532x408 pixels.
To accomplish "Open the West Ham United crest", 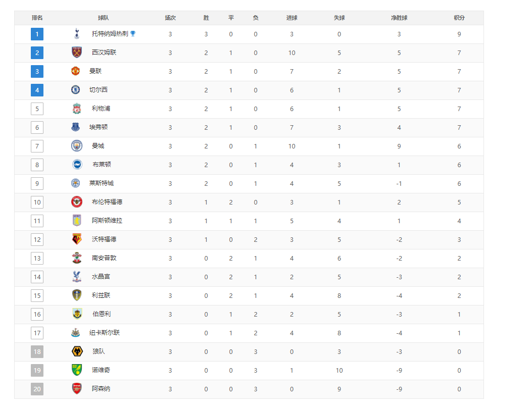I will pos(77,53).
